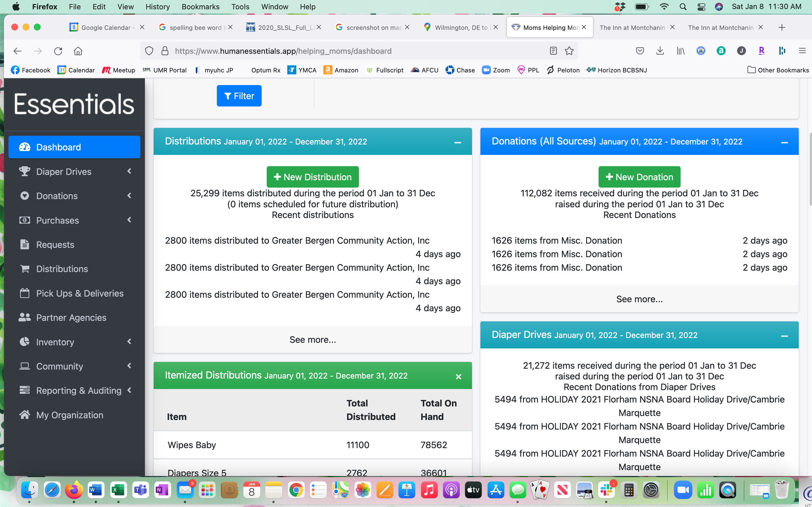Click the New Distribution button
Image resolution: width=812 pixels, height=507 pixels.
(312, 177)
